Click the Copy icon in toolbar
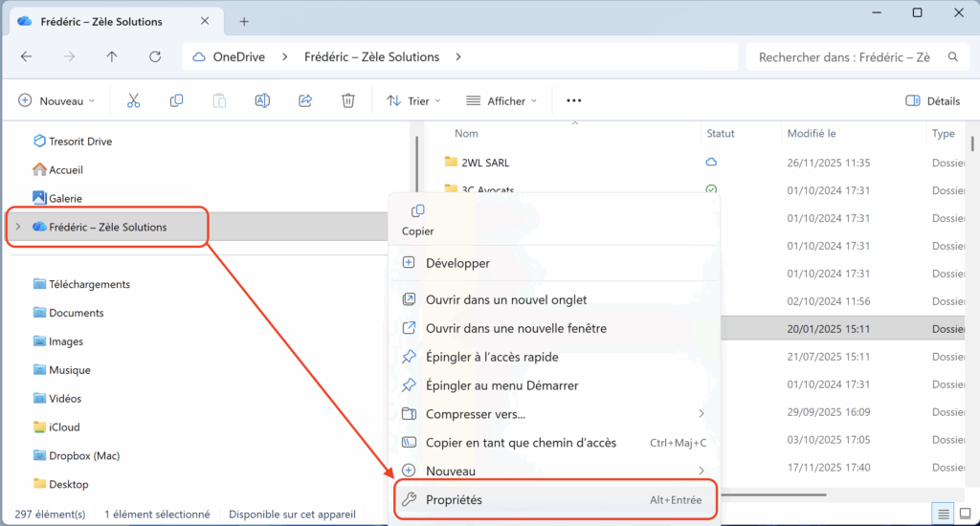The width and height of the screenshot is (980, 526). pyautogui.click(x=176, y=100)
